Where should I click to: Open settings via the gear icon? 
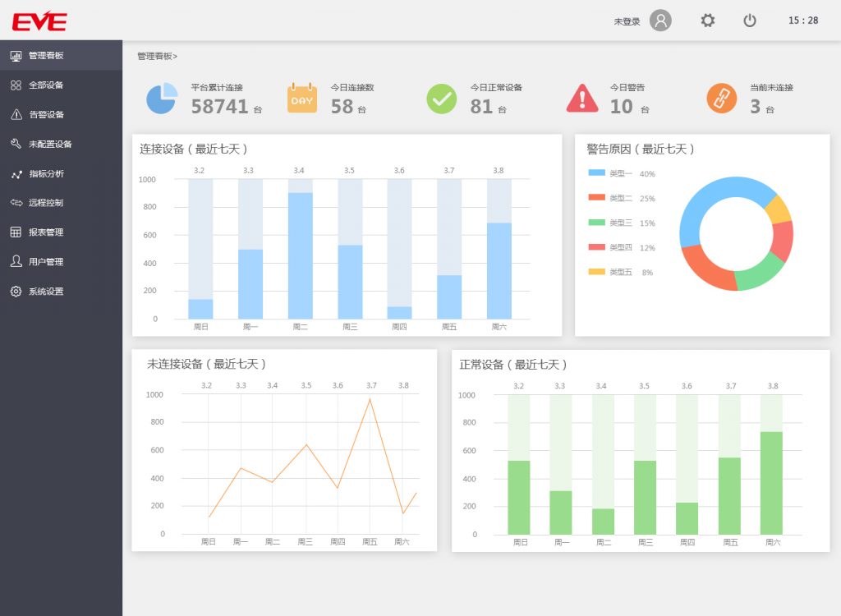click(707, 21)
